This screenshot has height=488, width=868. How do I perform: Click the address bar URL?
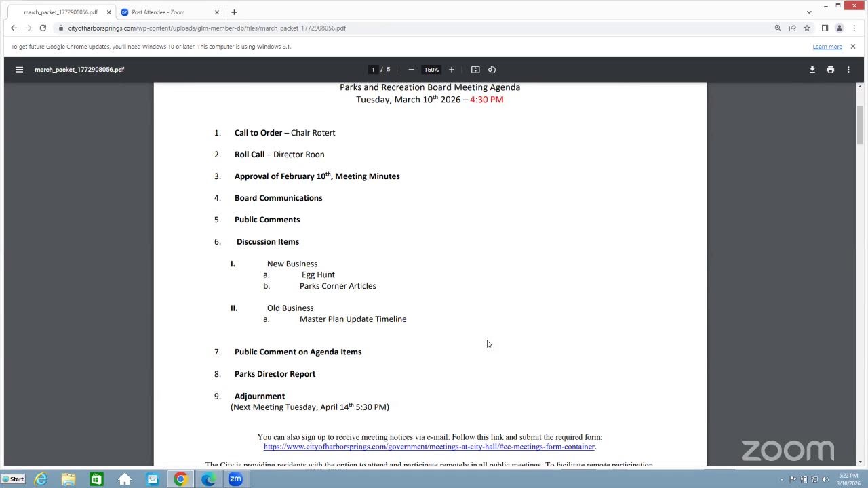[x=207, y=28]
